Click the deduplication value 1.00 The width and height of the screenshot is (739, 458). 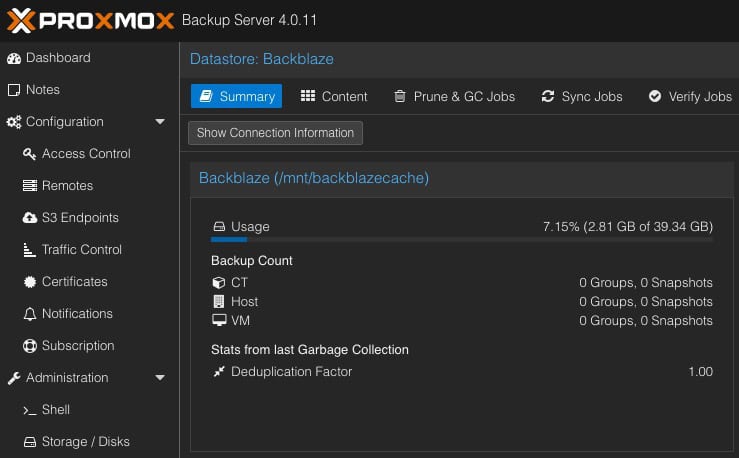point(700,372)
